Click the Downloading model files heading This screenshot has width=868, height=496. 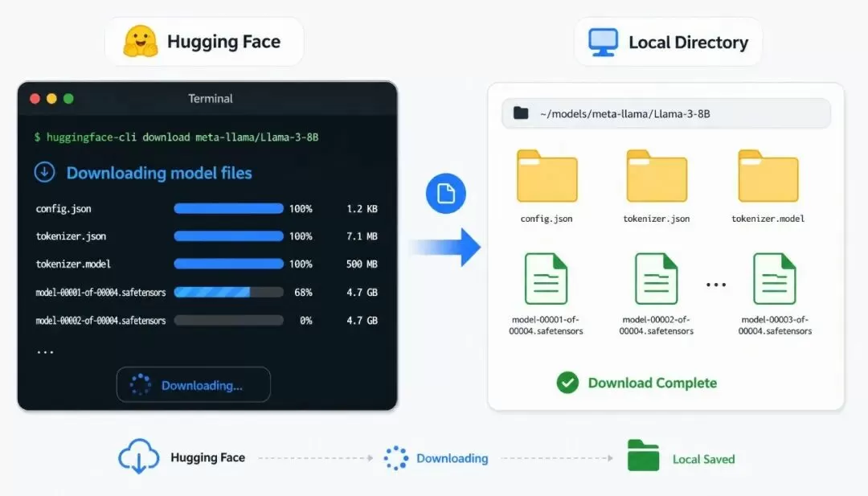(x=159, y=174)
